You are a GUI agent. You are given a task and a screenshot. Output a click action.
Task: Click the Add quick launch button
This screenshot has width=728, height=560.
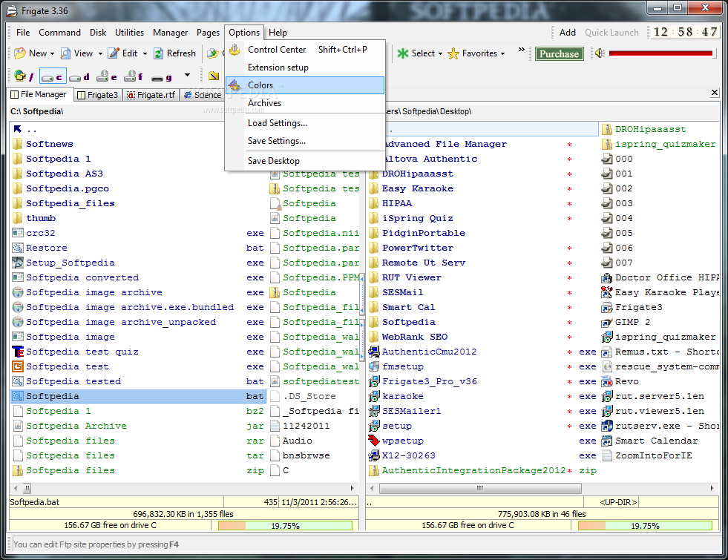(568, 33)
